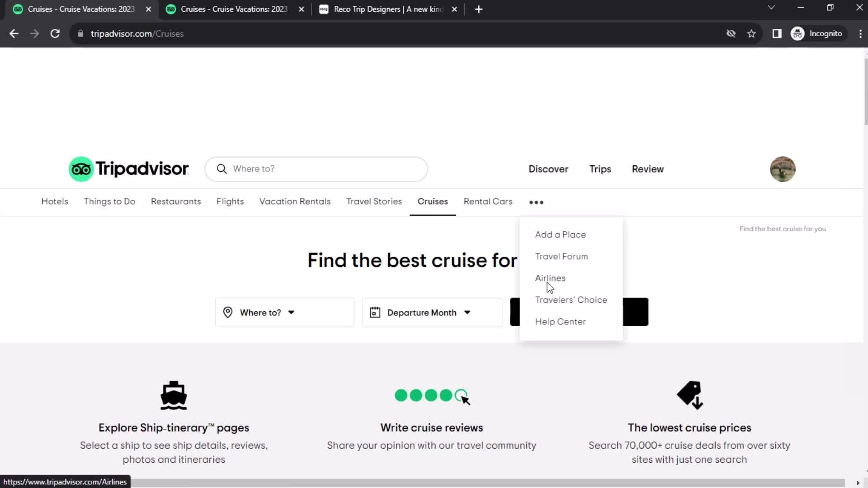
Task: Click the ship/cruise icon under explore section
Action: pyautogui.click(x=174, y=395)
